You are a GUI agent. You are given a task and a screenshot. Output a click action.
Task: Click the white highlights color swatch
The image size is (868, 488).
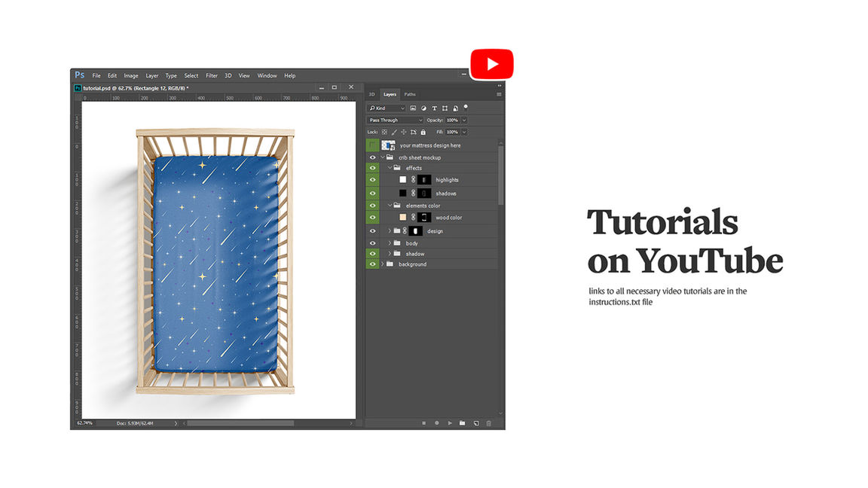pos(403,180)
